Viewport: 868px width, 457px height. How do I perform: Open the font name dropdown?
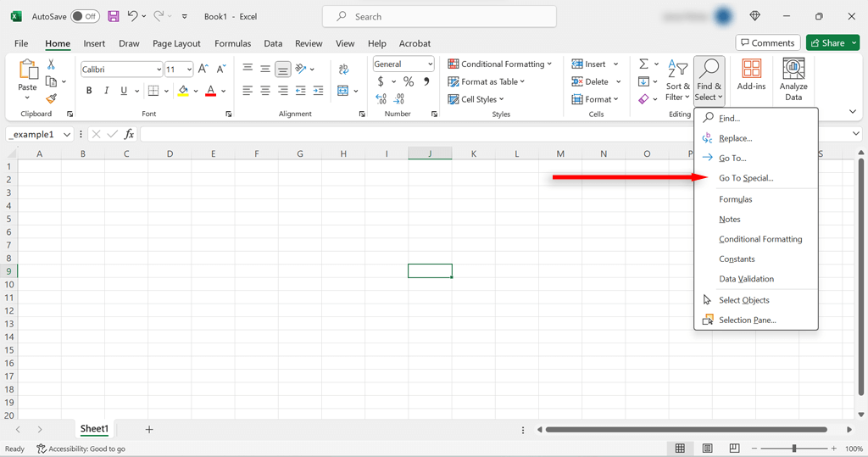[x=159, y=70]
